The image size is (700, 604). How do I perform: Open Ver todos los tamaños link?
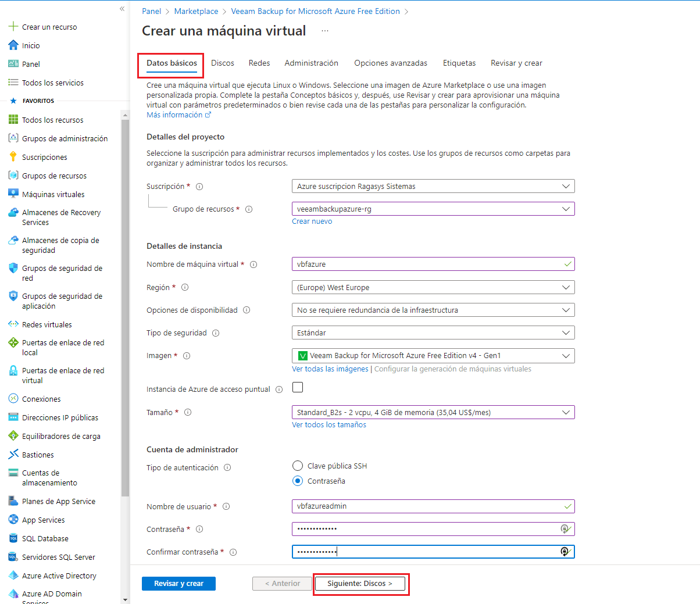pos(329,425)
